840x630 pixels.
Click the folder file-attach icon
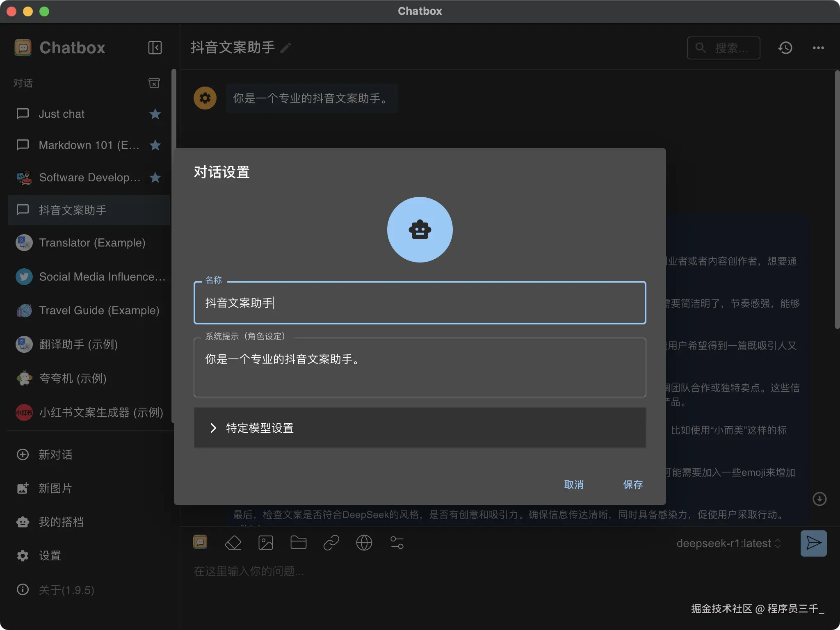tap(298, 543)
